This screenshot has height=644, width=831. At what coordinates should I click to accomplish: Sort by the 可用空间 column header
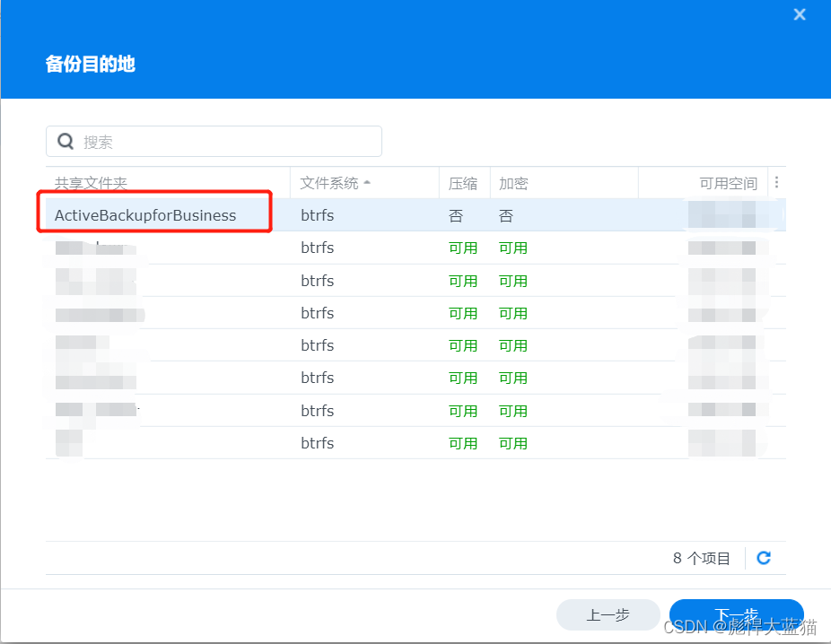704,183
